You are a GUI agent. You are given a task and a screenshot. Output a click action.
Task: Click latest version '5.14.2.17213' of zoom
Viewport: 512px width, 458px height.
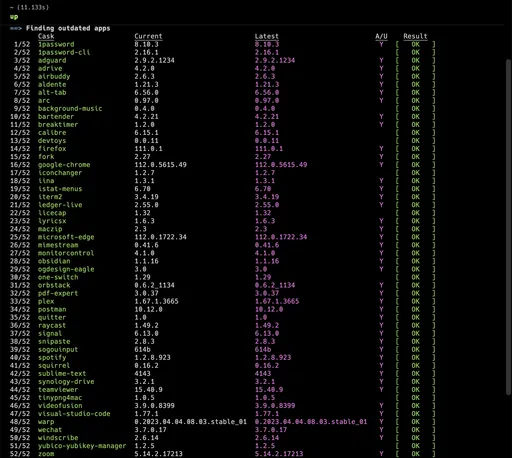click(279, 454)
